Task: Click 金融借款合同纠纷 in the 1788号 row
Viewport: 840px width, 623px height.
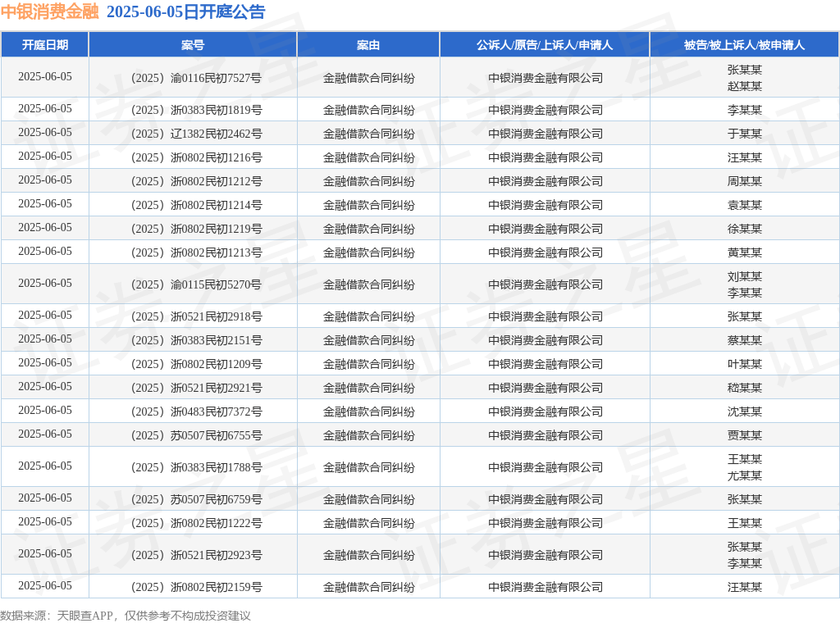Action: 368,468
